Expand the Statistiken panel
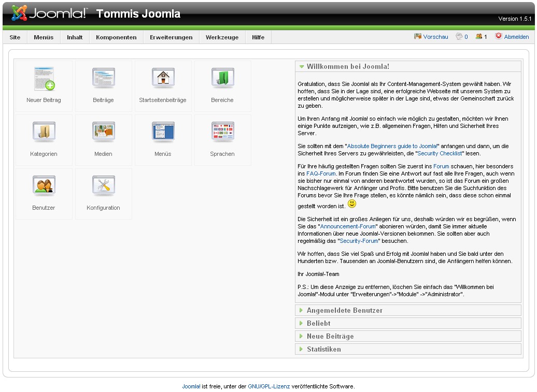 pos(323,350)
